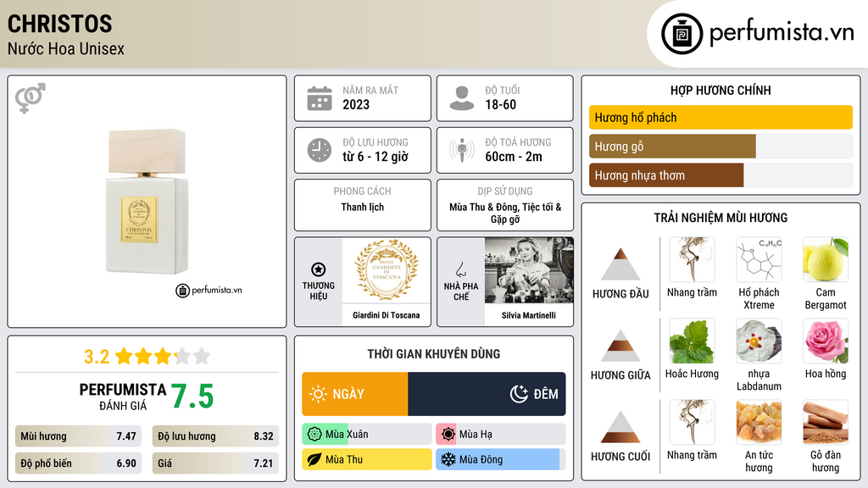Click the Hương gỗ accord bar

(x=721, y=147)
